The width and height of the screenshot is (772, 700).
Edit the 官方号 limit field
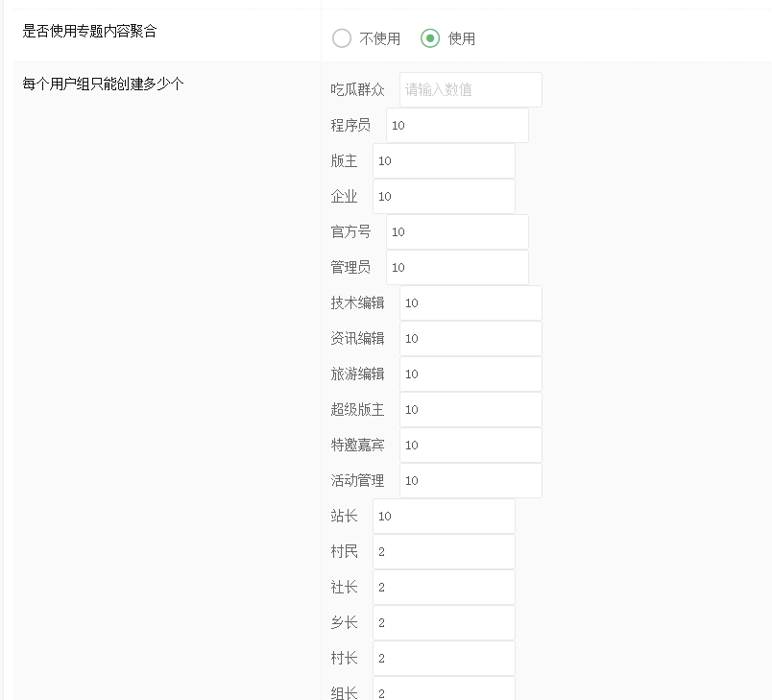point(457,232)
